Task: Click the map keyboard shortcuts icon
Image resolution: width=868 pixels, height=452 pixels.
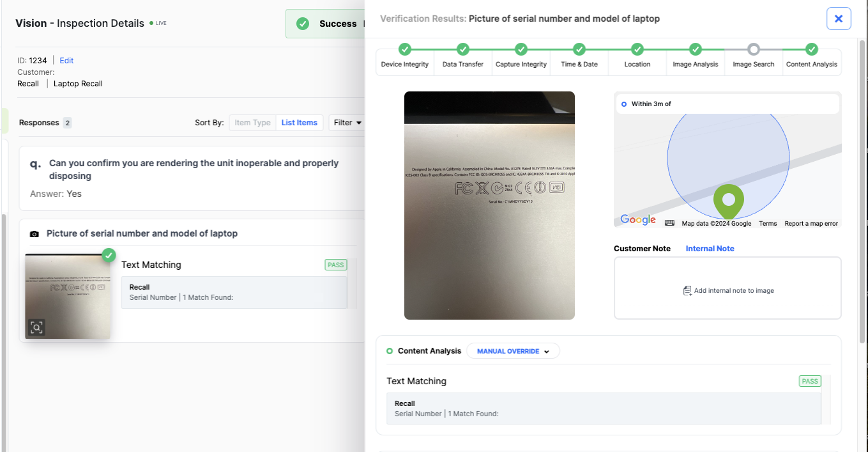Action: coord(669,223)
